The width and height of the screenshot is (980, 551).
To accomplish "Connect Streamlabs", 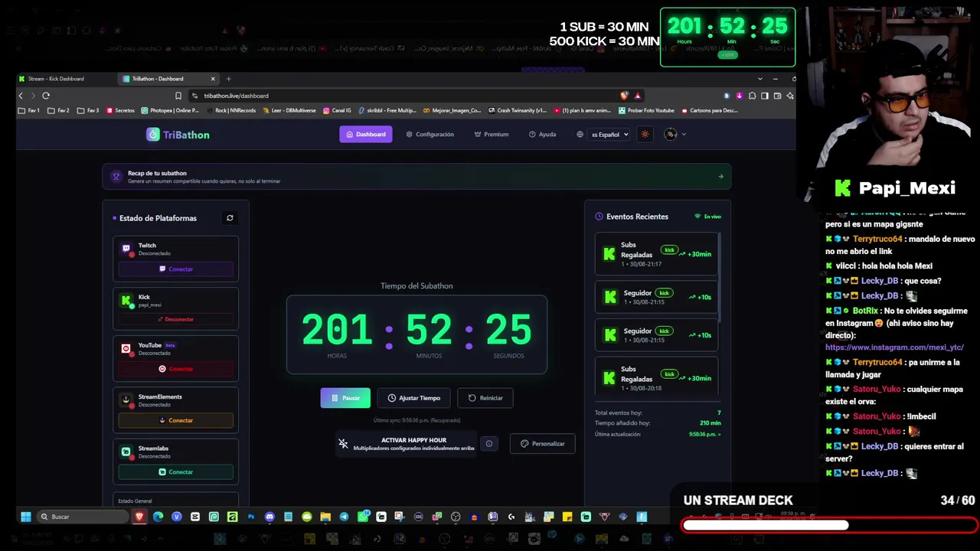I will [176, 472].
